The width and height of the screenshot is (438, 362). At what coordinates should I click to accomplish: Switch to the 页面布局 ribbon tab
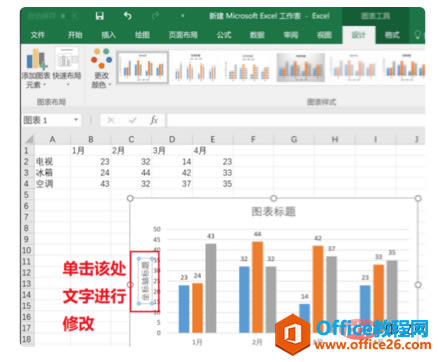[x=183, y=35]
